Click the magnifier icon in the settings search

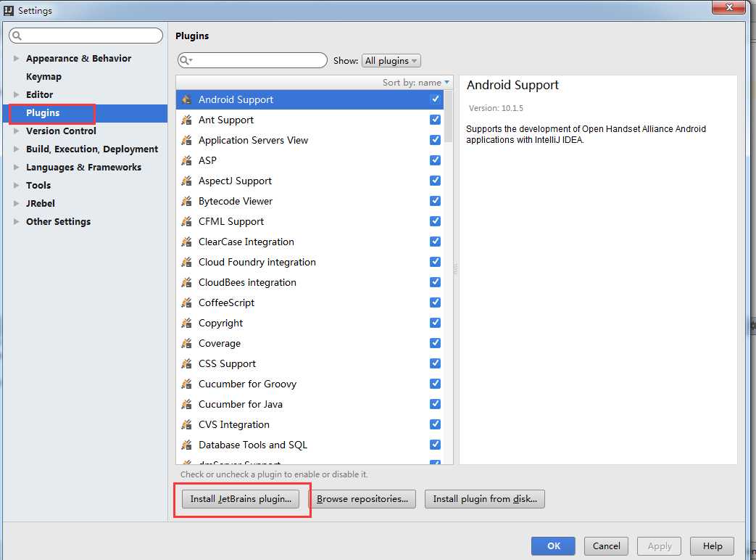pos(17,36)
